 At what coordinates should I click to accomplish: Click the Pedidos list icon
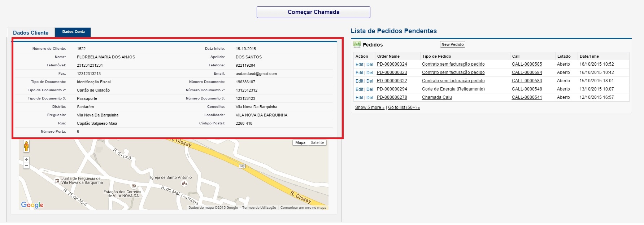coord(357,45)
